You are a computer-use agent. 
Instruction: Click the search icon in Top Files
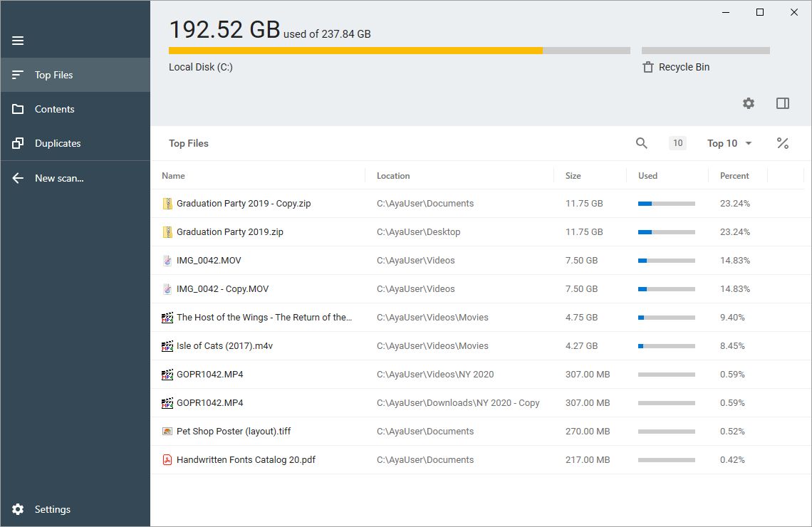coord(641,143)
